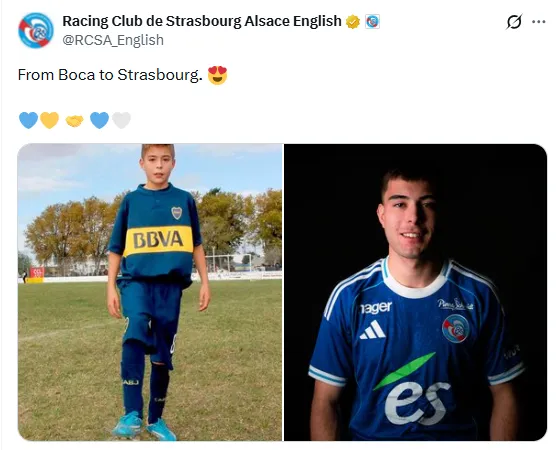Click the gold verified badge

pos(352,22)
